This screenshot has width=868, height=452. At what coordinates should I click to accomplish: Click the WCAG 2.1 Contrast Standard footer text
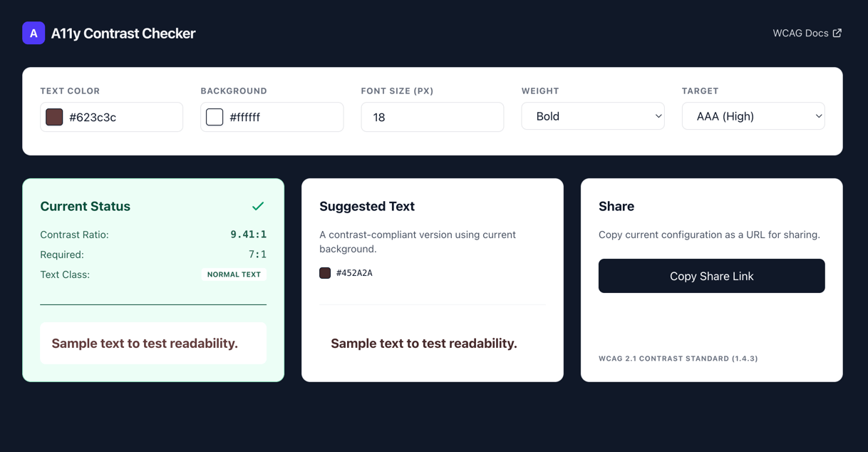(x=678, y=359)
